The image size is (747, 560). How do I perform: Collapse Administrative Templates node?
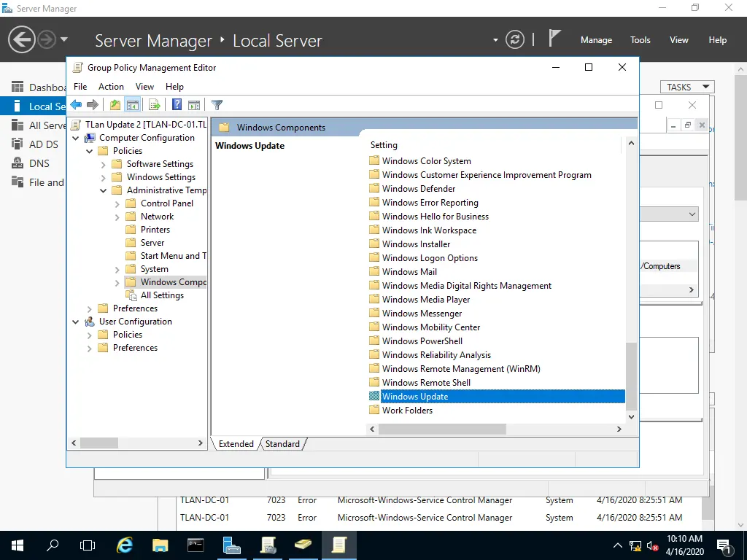tap(104, 190)
